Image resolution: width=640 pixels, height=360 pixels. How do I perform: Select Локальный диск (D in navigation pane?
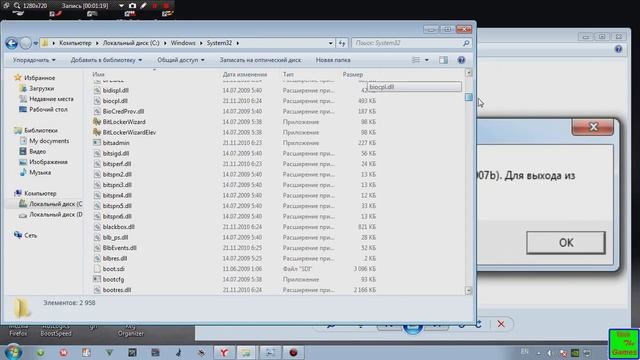click(x=56, y=214)
